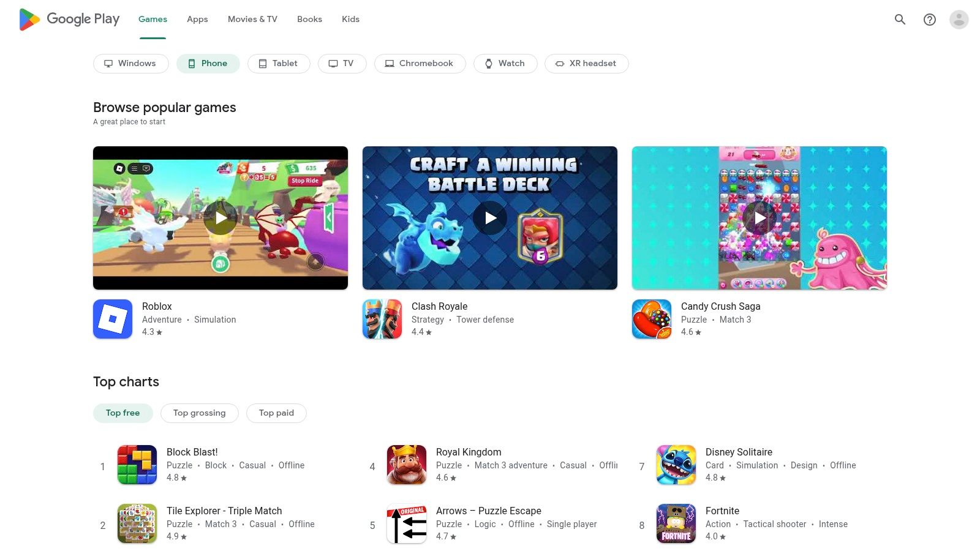
Task: Open the Clash Royale app icon
Action: click(382, 318)
